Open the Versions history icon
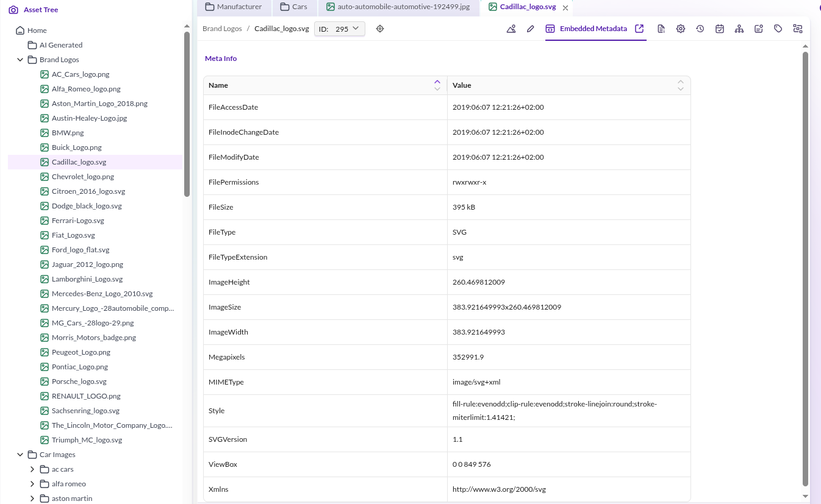 (x=700, y=29)
